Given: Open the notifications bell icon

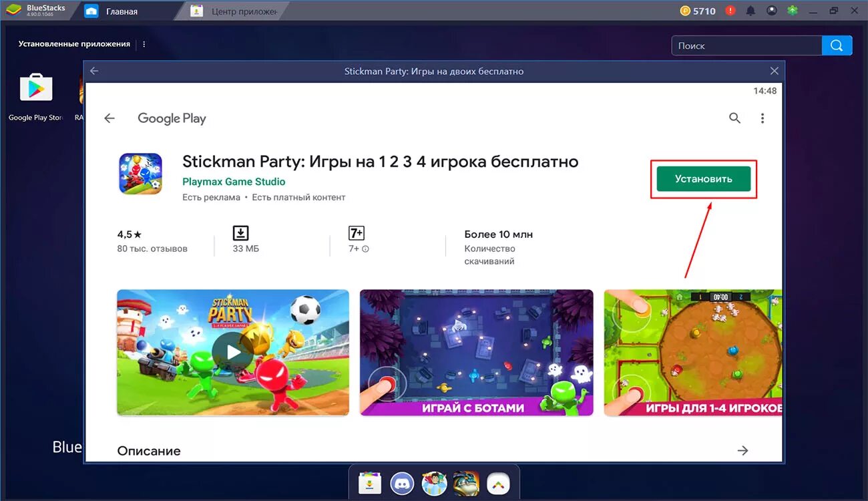Looking at the screenshot, I should (751, 11).
